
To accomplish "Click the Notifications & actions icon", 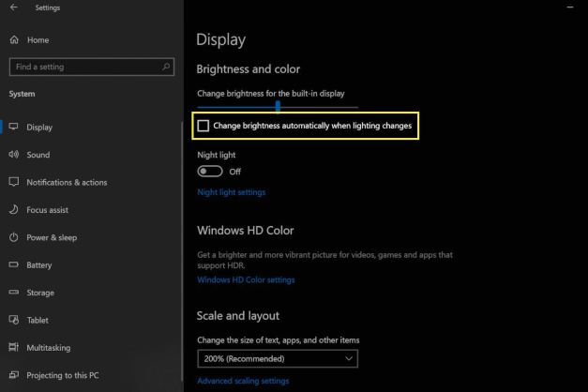I will [14, 182].
